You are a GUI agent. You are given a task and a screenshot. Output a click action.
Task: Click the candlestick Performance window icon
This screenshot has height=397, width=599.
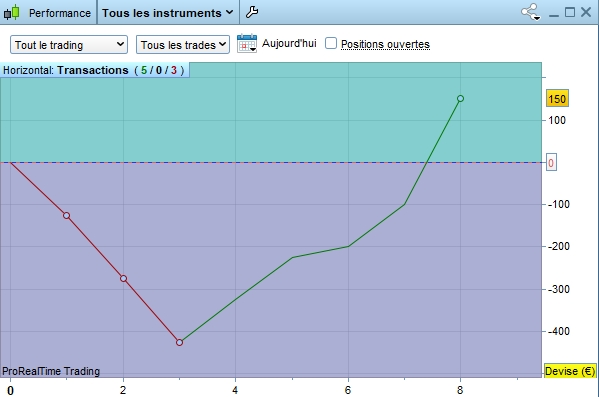tap(11, 12)
